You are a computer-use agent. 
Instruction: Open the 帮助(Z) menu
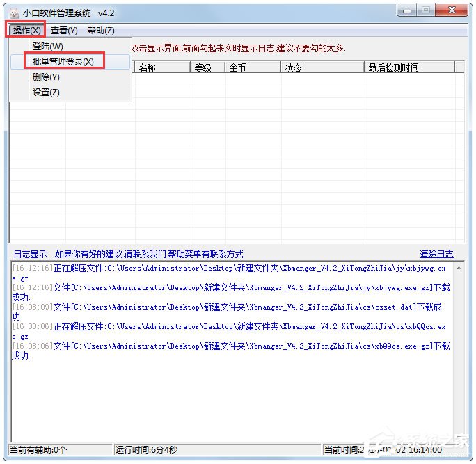[101, 31]
